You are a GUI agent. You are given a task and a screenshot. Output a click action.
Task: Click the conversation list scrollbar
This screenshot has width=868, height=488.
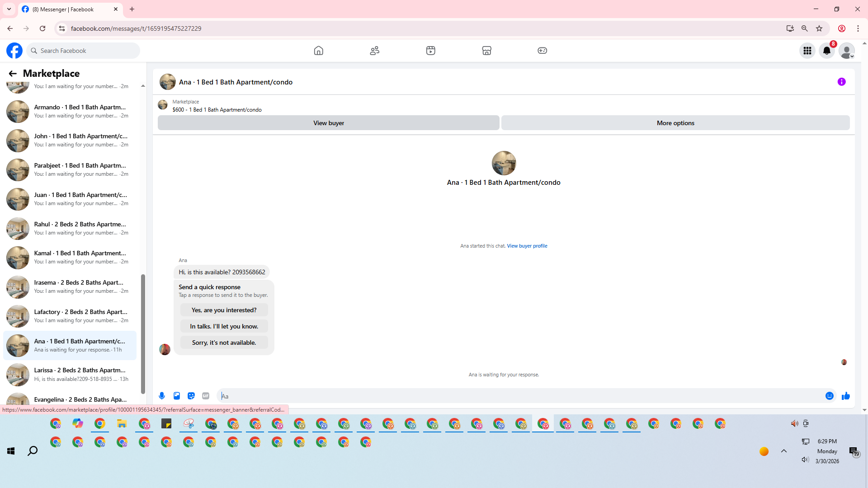pos(143,334)
